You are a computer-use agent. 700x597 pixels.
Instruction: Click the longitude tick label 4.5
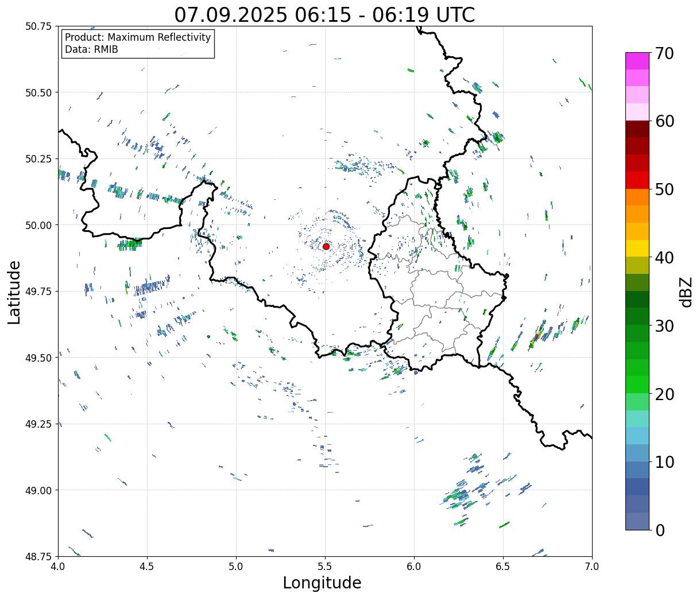click(x=147, y=566)
